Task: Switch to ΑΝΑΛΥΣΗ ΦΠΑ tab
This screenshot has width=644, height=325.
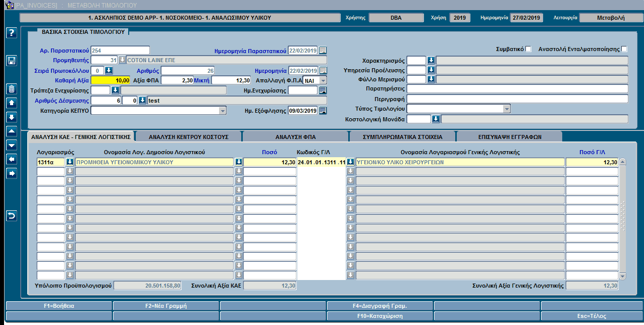Action: (296, 136)
